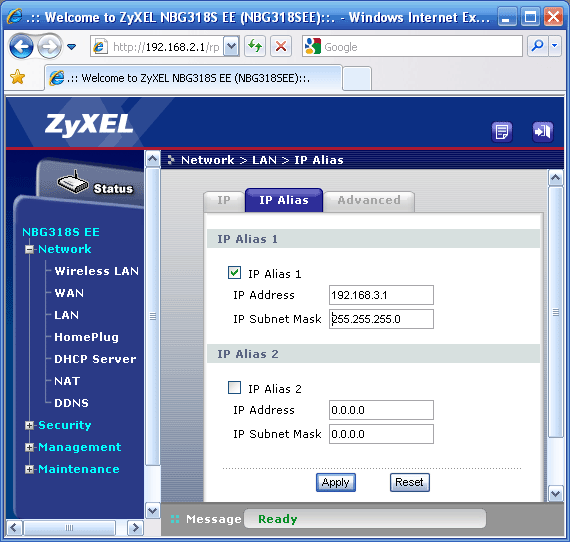
Task: Click the NBG318S EE device title
Action: 61,232
